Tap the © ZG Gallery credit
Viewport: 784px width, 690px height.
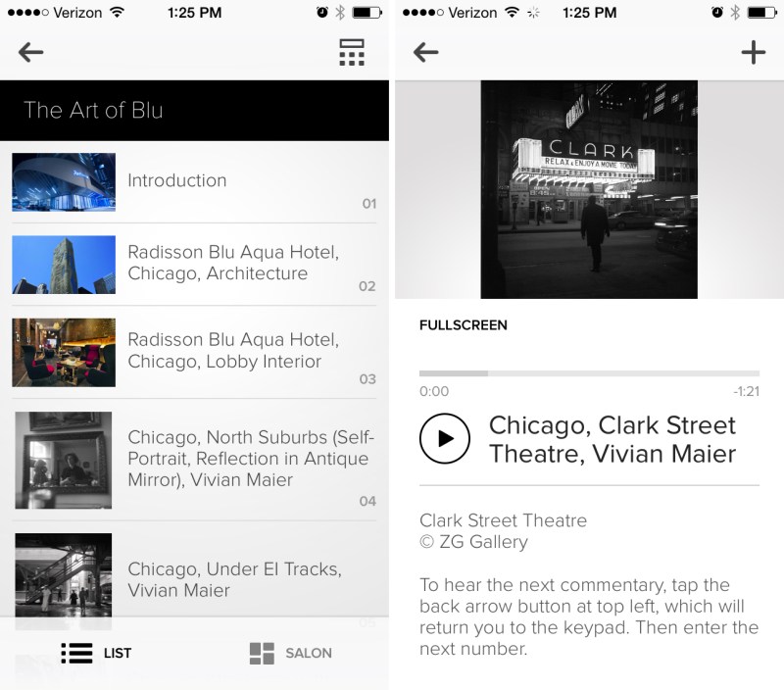tap(473, 542)
